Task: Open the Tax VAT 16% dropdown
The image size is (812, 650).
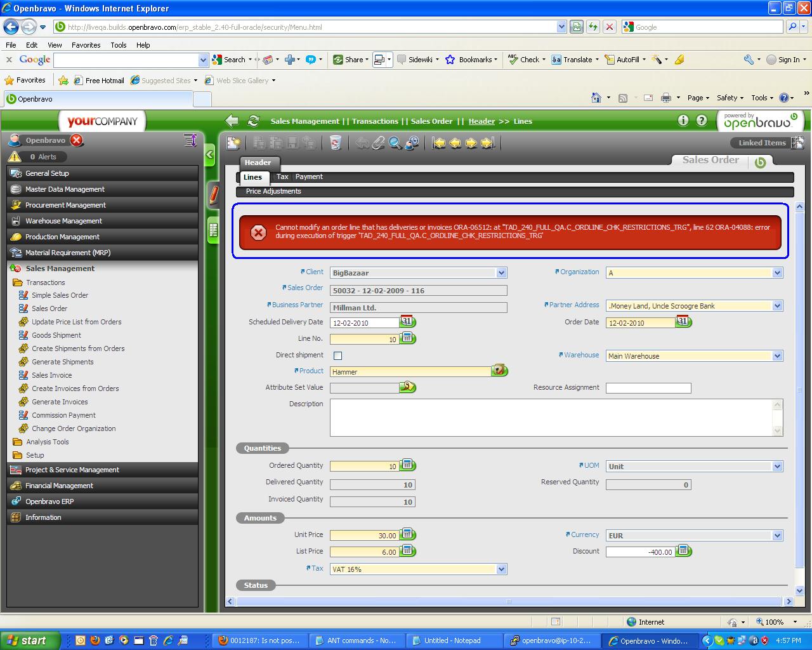Action: tap(501, 569)
